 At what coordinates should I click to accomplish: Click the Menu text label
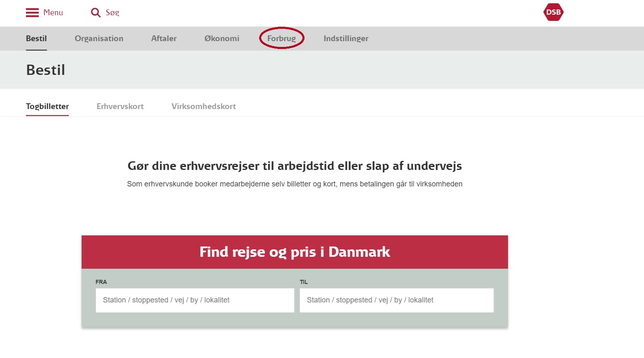(53, 12)
